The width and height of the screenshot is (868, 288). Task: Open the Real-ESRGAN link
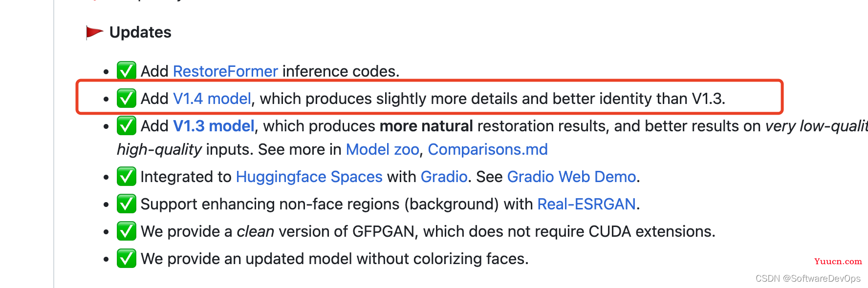[586, 204]
